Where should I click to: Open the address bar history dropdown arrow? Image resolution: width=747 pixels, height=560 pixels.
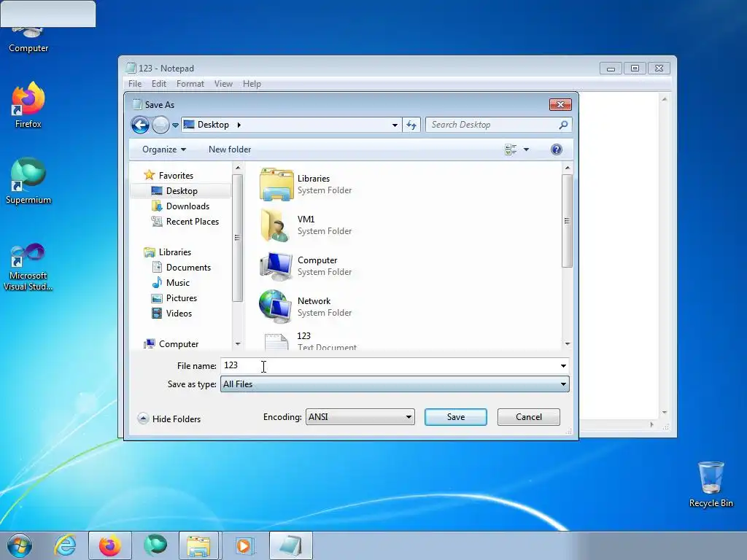pos(395,125)
